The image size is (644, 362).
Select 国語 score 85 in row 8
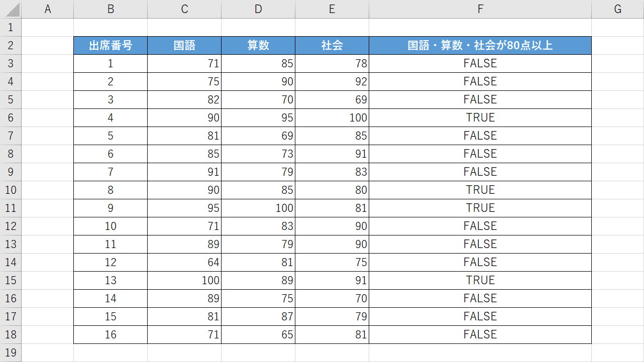click(x=184, y=154)
